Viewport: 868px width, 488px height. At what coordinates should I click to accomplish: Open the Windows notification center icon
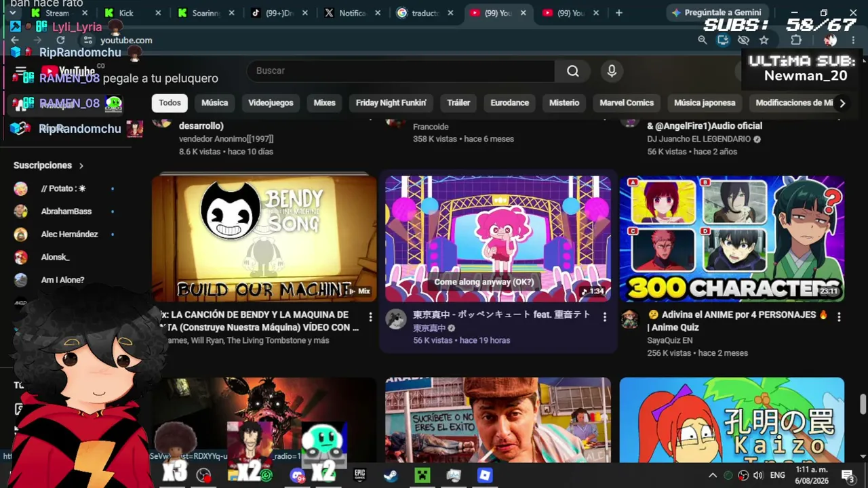pyautogui.click(x=848, y=475)
